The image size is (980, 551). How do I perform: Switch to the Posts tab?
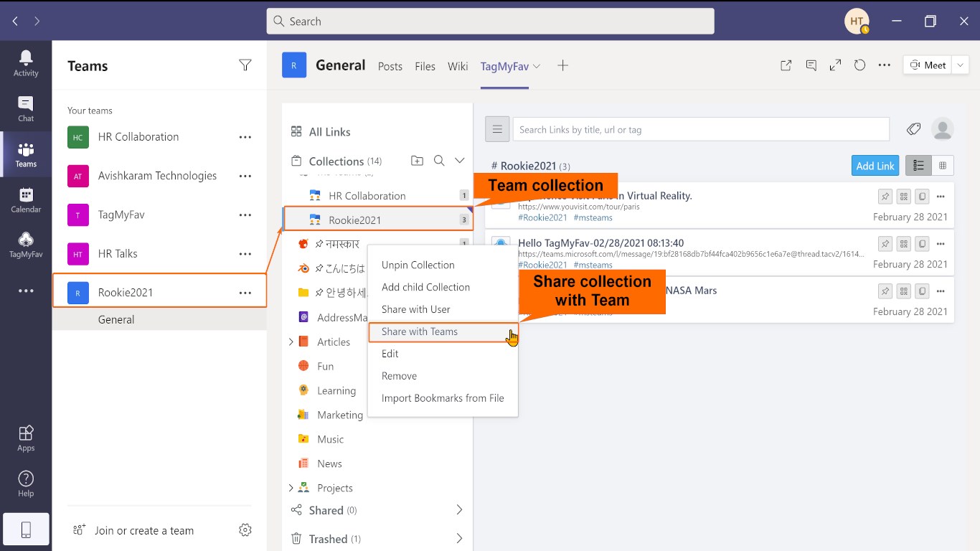click(390, 66)
